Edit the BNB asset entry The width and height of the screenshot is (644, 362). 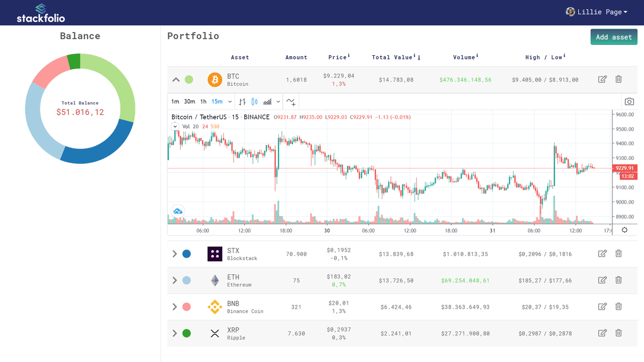click(602, 307)
